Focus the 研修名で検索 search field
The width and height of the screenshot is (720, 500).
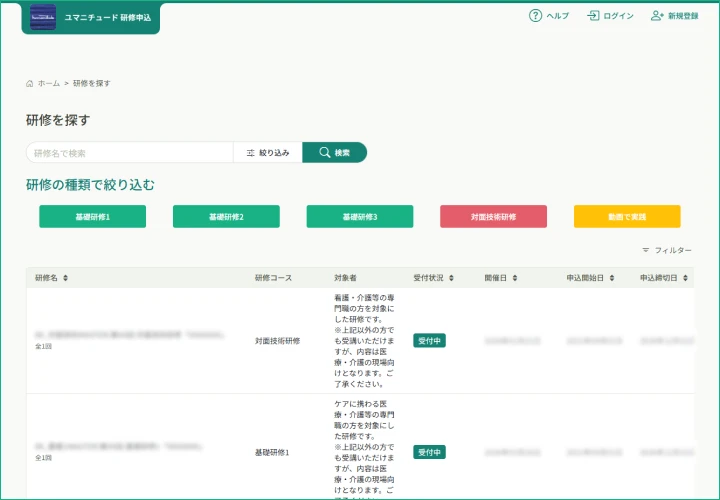pyautogui.click(x=130, y=153)
